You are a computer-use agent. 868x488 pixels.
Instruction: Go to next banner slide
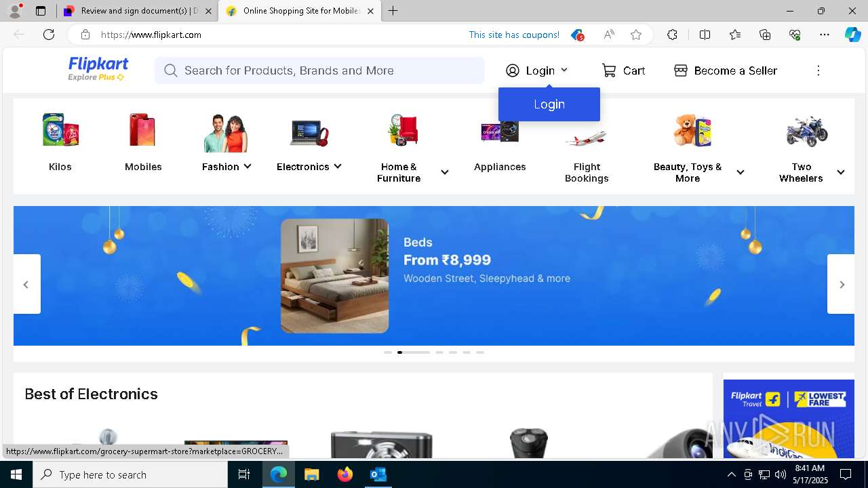pyautogui.click(x=842, y=285)
